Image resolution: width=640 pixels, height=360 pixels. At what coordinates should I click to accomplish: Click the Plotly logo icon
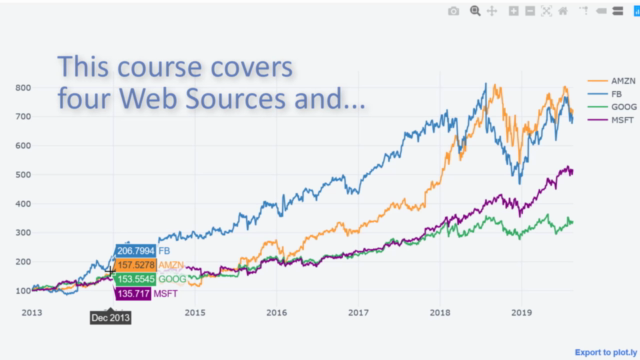coord(636,11)
